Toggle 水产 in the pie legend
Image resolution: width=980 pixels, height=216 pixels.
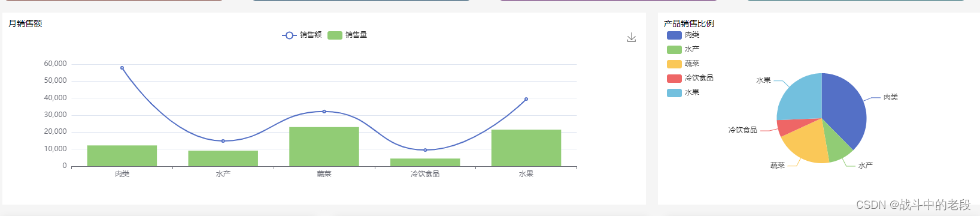point(683,49)
